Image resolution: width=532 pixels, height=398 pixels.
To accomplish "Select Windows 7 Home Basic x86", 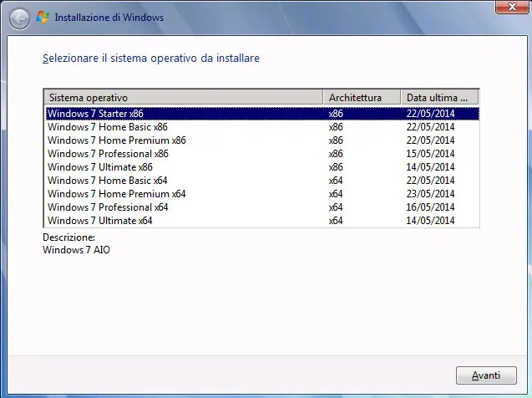I will click(x=262, y=127).
